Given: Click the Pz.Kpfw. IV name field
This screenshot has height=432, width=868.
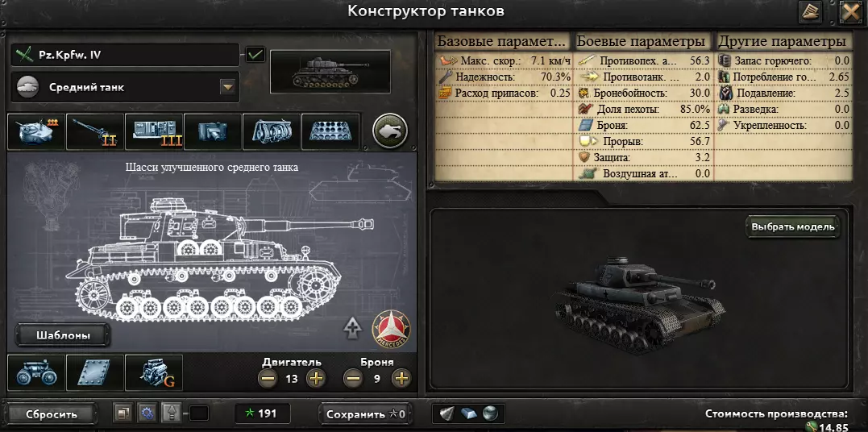Looking at the screenshot, I should 125,55.
